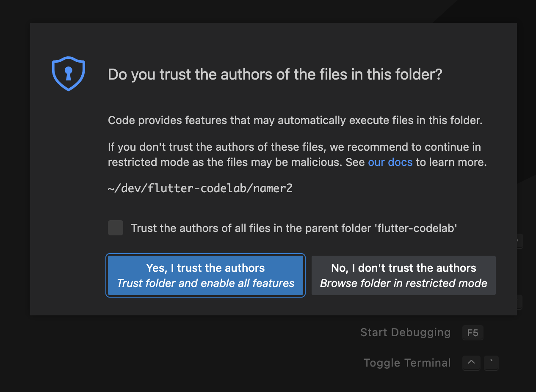Click the 'Start Debugging' shortcut entry
This screenshot has height=392, width=536.
pos(405,332)
